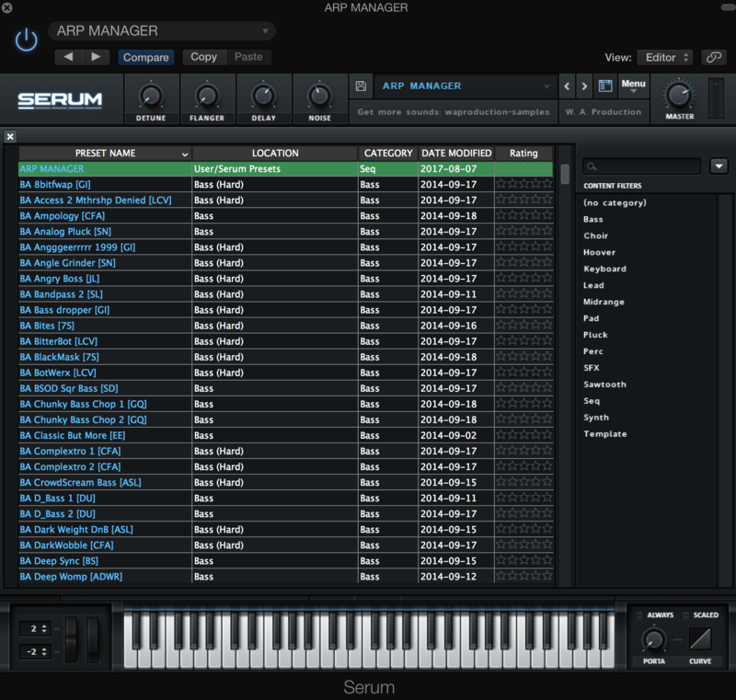This screenshot has height=700, width=736.
Task: Select the Pluck content filter
Action: pos(595,335)
